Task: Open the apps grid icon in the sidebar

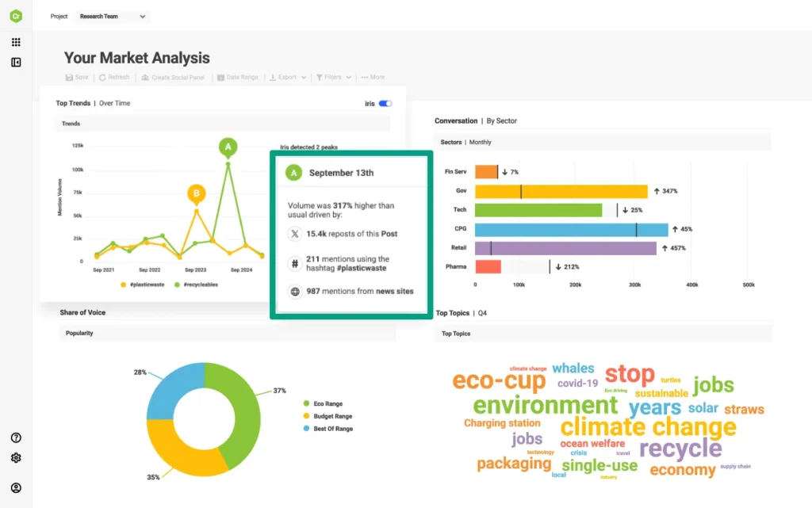Action: [x=15, y=41]
